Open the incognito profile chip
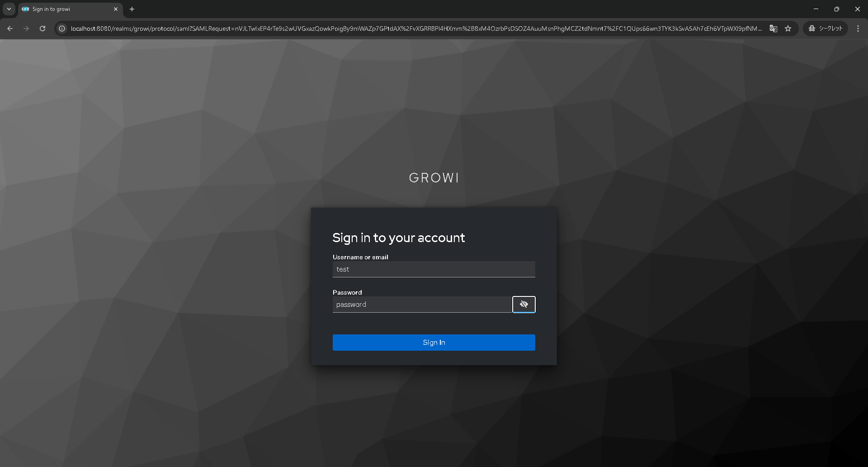 pyautogui.click(x=826, y=29)
